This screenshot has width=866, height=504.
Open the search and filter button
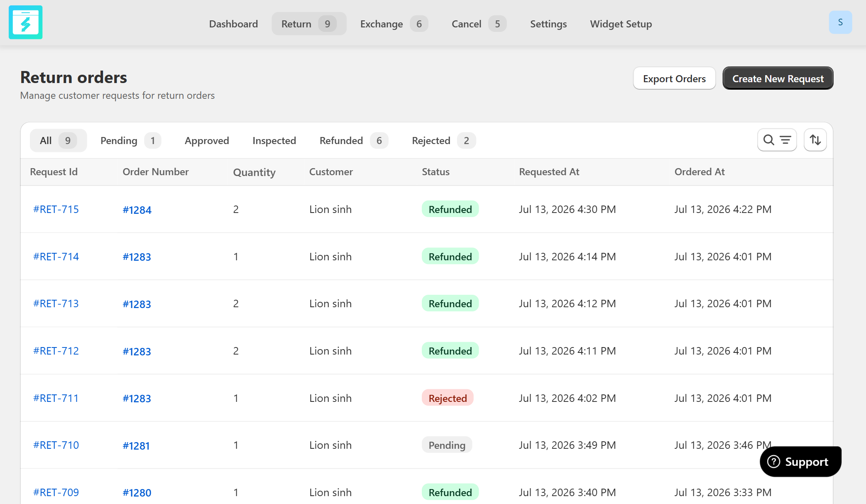pos(777,140)
